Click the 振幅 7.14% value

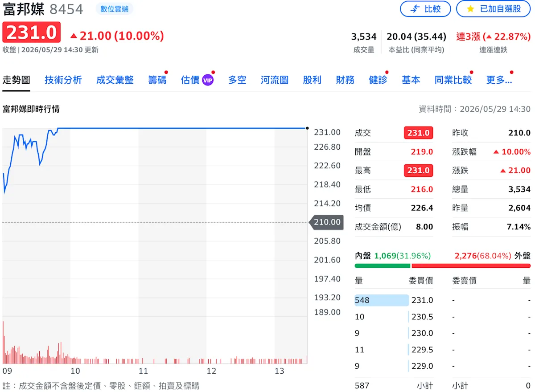tap(519, 227)
